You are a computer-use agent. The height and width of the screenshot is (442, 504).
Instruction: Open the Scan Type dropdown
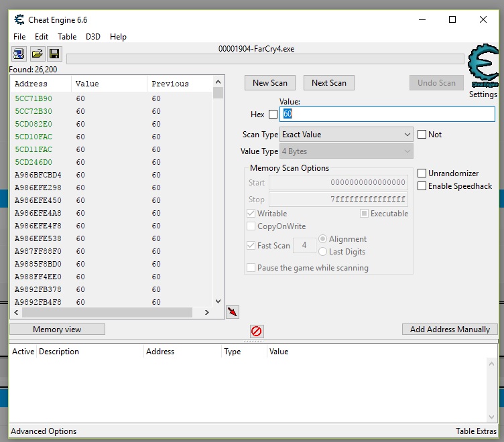(x=346, y=134)
